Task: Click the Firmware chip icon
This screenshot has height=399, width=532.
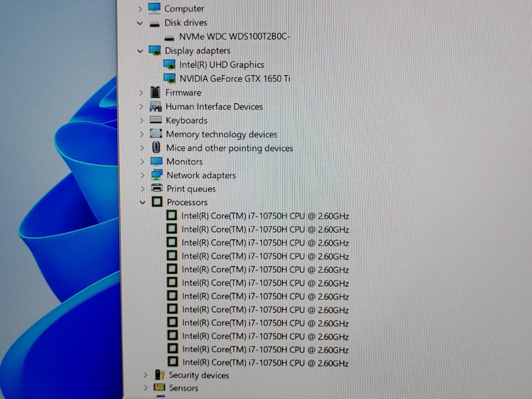Action: [x=155, y=92]
